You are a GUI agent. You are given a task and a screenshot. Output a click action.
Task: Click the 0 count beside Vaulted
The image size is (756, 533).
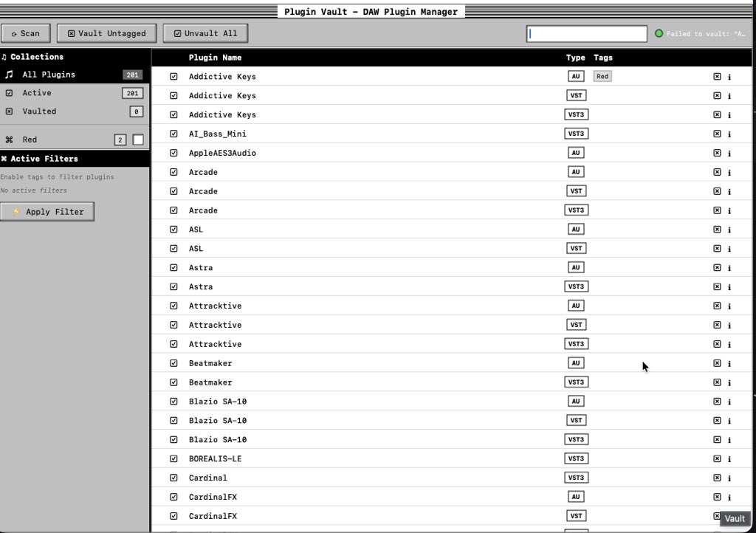pyautogui.click(x=137, y=111)
